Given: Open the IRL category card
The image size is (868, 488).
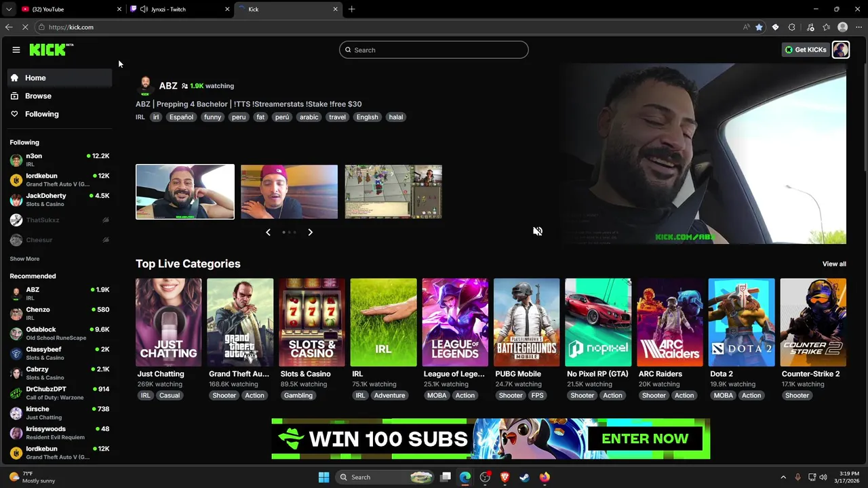Looking at the screenshot, I should click(384, 323).
